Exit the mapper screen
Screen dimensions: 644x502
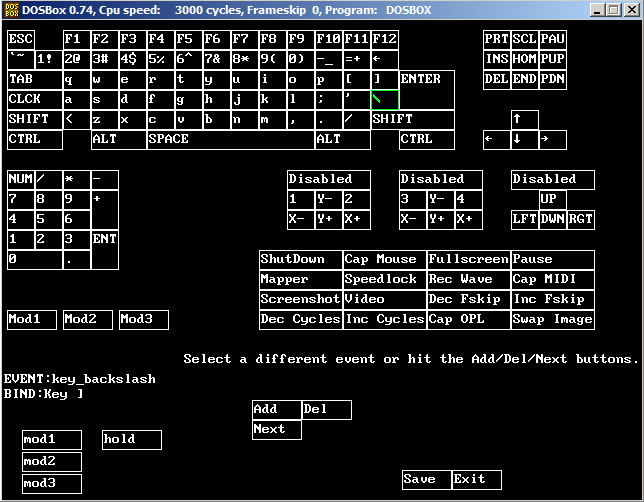[477, 480]
